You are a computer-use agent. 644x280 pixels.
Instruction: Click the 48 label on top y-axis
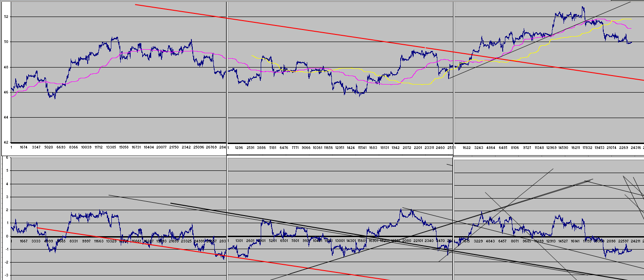click(6, 67)
